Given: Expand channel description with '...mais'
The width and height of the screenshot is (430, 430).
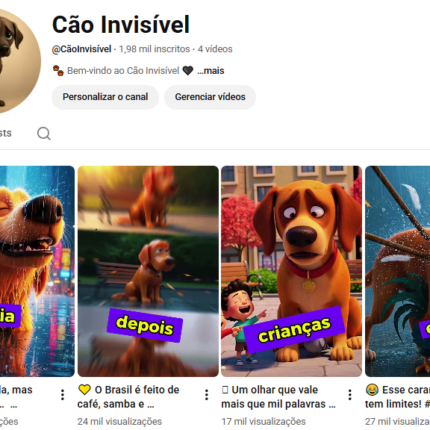Looking at the screenshot, I should click(x=210, y=71).
